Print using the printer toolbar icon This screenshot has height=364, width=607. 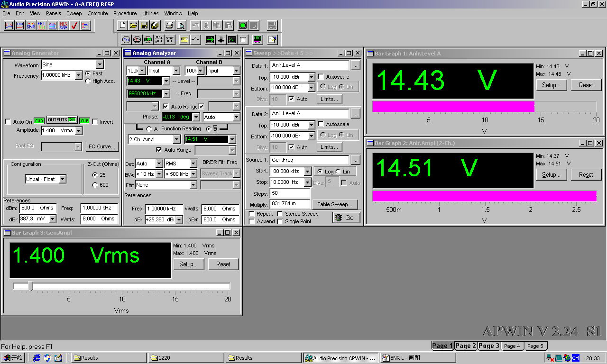point(169,25)
